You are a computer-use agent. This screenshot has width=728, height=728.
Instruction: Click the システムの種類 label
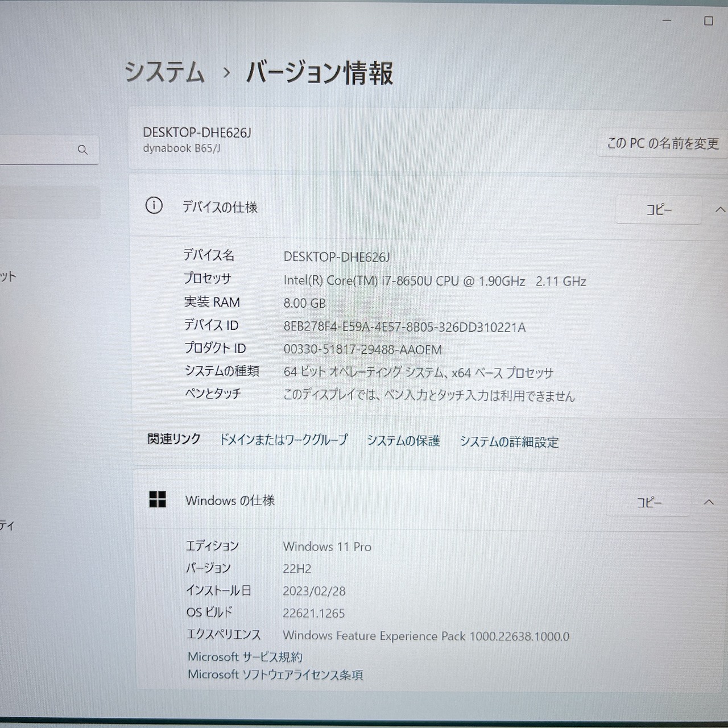pos(222,371)
